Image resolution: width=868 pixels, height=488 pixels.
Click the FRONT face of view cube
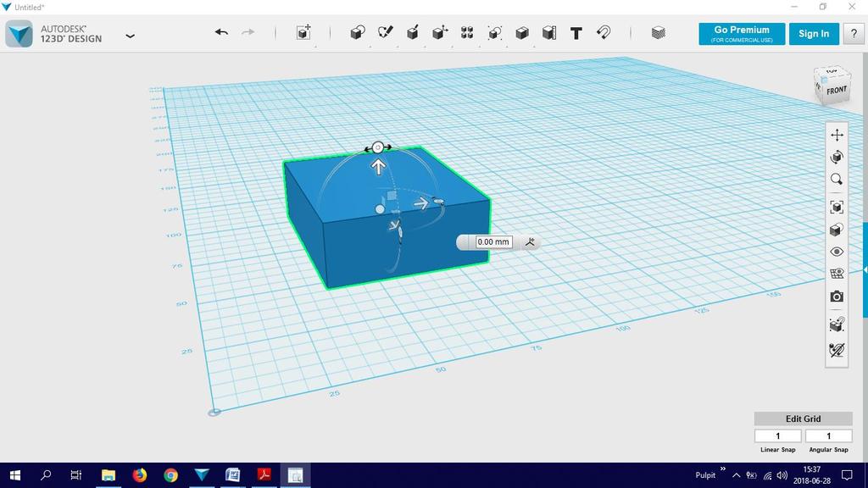point(837,90)
